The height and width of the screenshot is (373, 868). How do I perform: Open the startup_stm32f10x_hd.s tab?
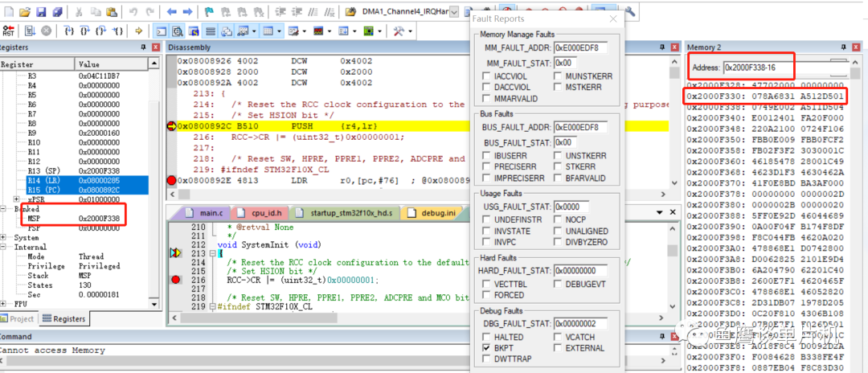tap(345, 212)
